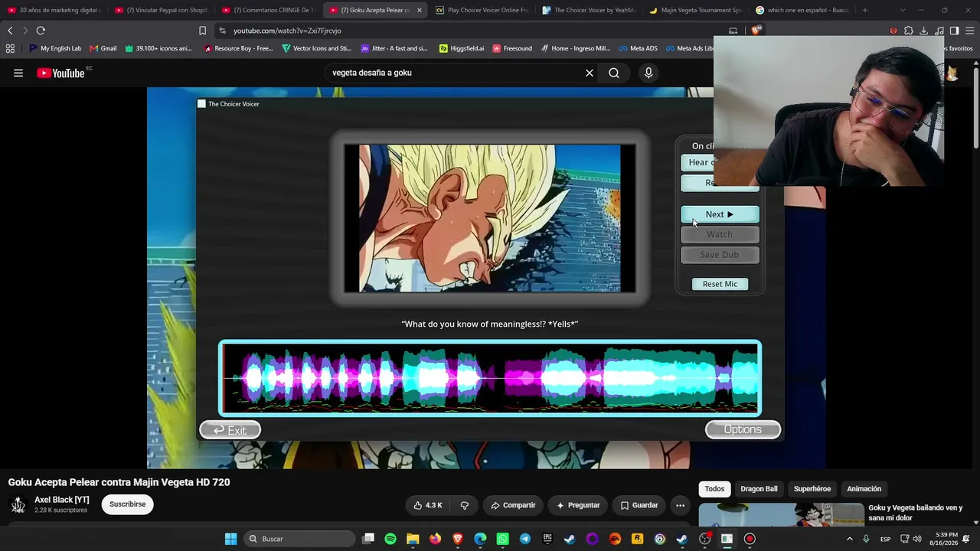The width and height of the screenshot is (980, 551).
Task: Click the recorded voice waveform display
Action: [x=490, y=378]
